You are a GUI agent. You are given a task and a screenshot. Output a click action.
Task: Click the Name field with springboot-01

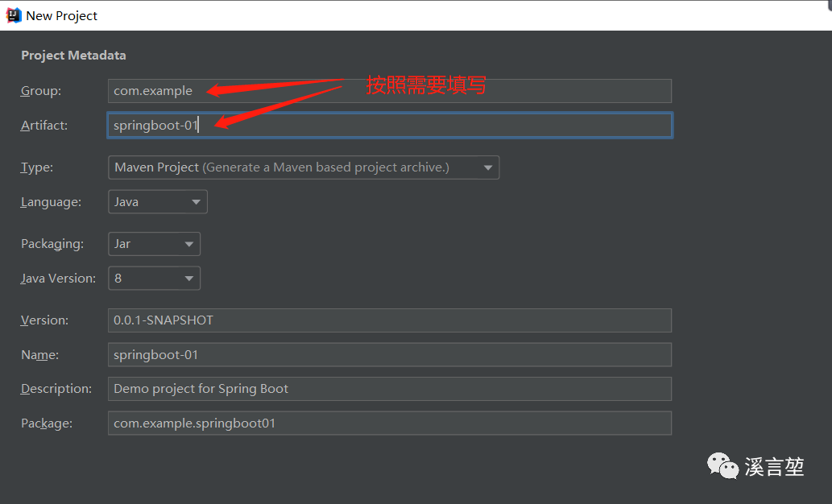[x=390, y=355]
